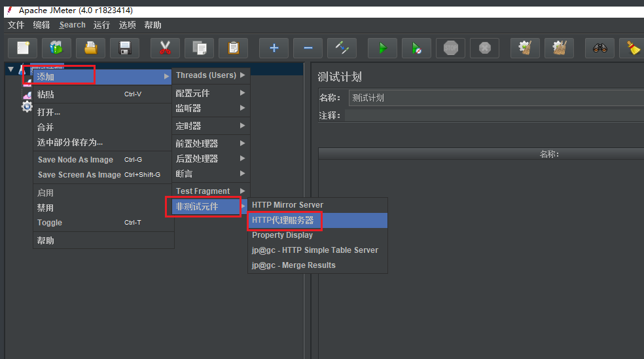This screenshot has width=644, height=359.
Task: Click the New test plan toolbar icon
Action: (23, 48)
